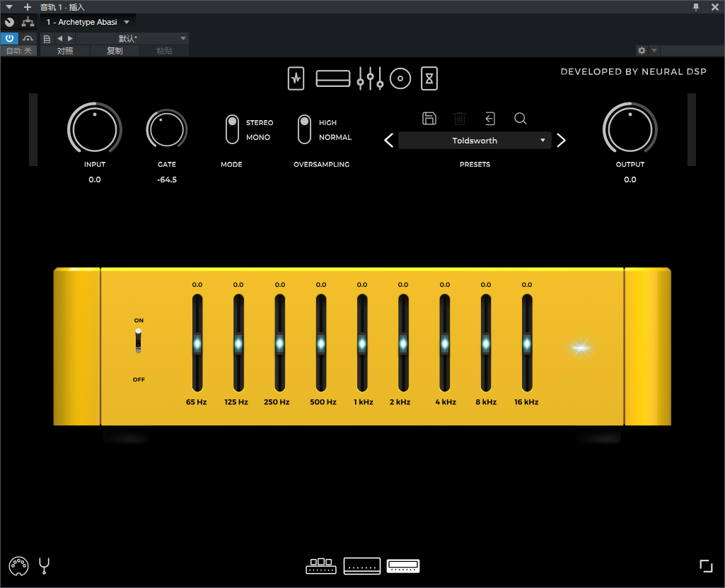Open the pitch/transpose section icon
The height and width of the screenshot is (588, 725).
pyautogui.click(x=296, y=78)
